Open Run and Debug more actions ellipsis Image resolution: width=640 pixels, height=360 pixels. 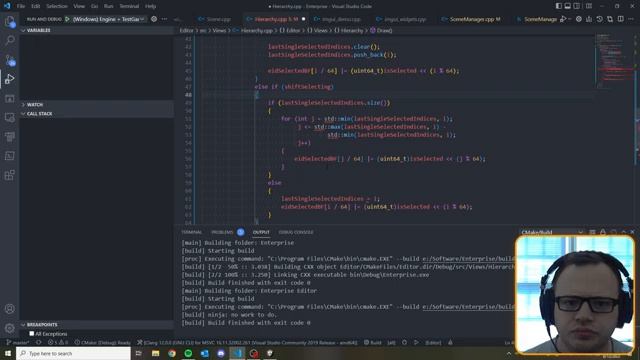[x=164, y=19]
